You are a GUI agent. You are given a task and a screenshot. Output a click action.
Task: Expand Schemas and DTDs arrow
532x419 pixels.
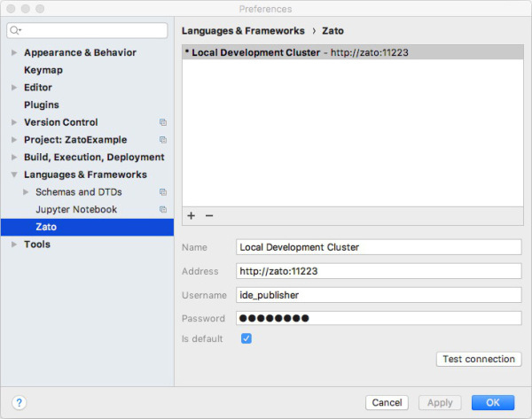pos(26,192)
